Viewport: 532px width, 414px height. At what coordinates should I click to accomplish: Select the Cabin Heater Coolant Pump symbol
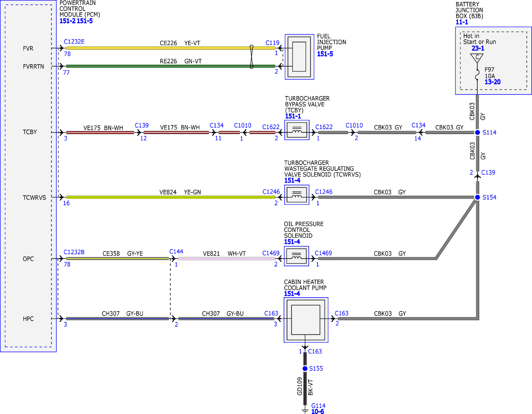[x=306, y=320]
